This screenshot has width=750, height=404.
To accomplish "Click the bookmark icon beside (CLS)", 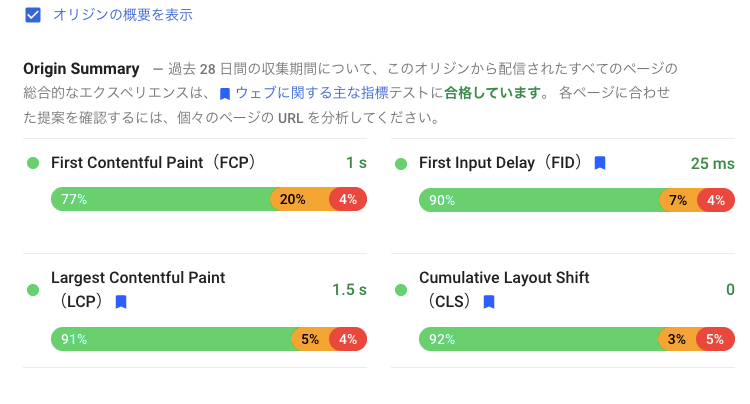I will coord(489,302).
